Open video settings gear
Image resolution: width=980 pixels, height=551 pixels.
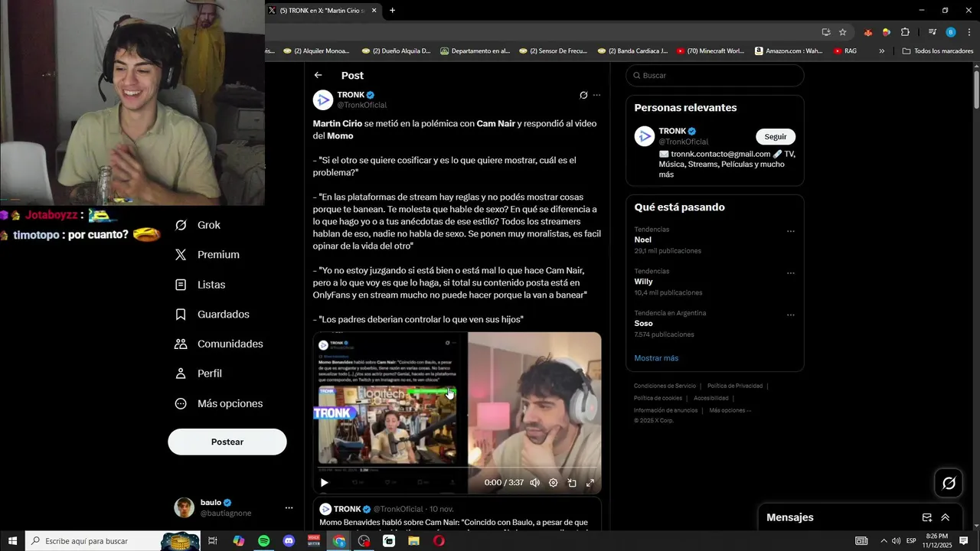553,483
